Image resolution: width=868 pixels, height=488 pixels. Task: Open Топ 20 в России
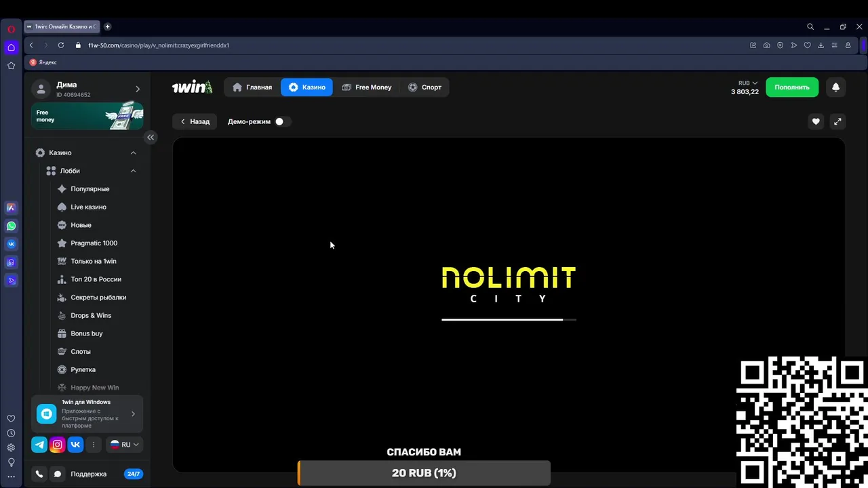point(96,279)
